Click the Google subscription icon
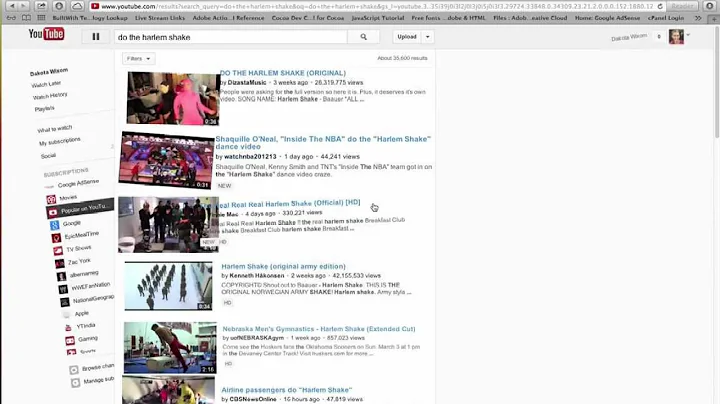Screen dimensions: 720x404 (55, 225)
